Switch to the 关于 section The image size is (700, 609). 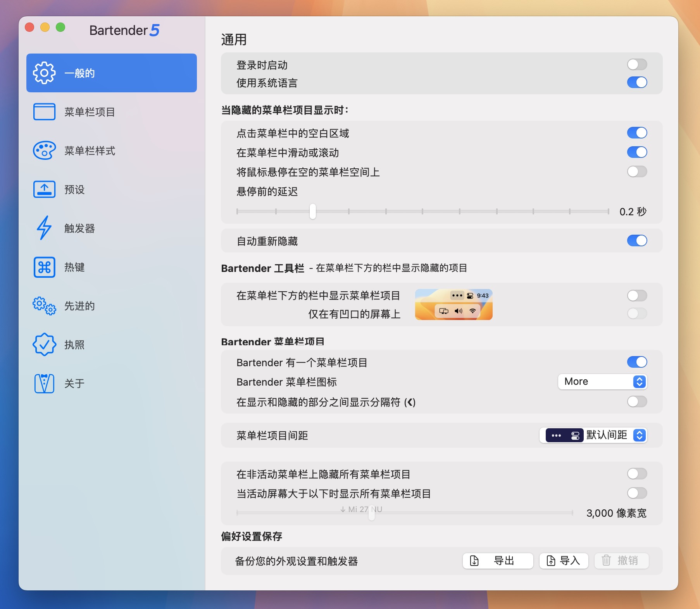tap(74, 383)
